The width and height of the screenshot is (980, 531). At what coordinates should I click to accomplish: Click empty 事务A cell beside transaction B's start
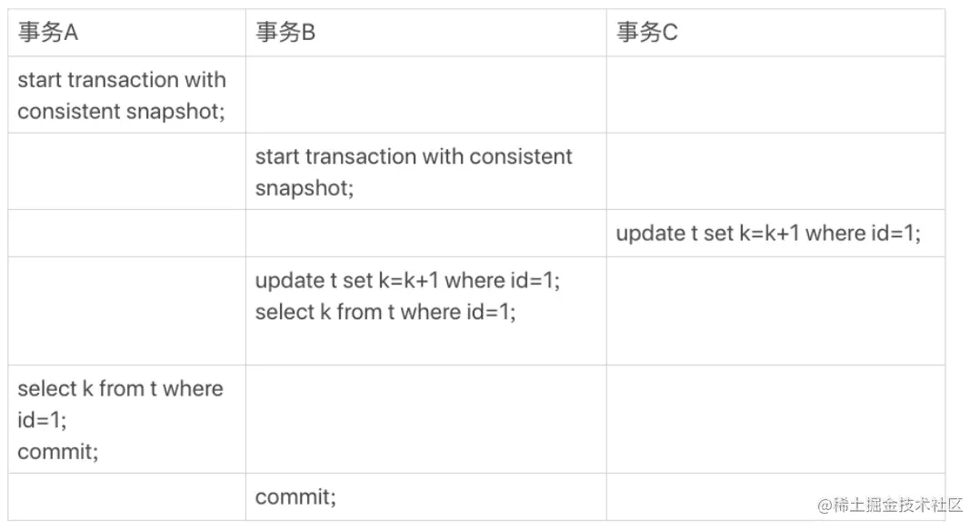(x=127, y=171)
